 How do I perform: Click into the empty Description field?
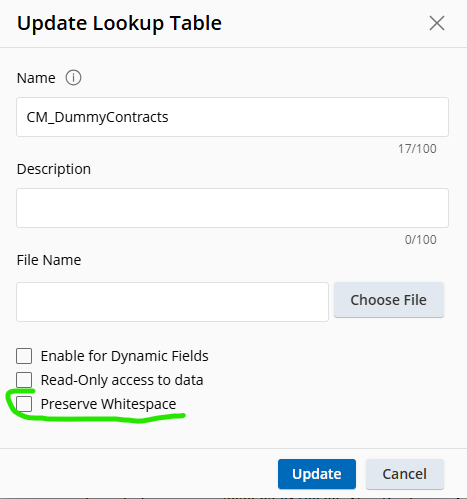point(232,208)
